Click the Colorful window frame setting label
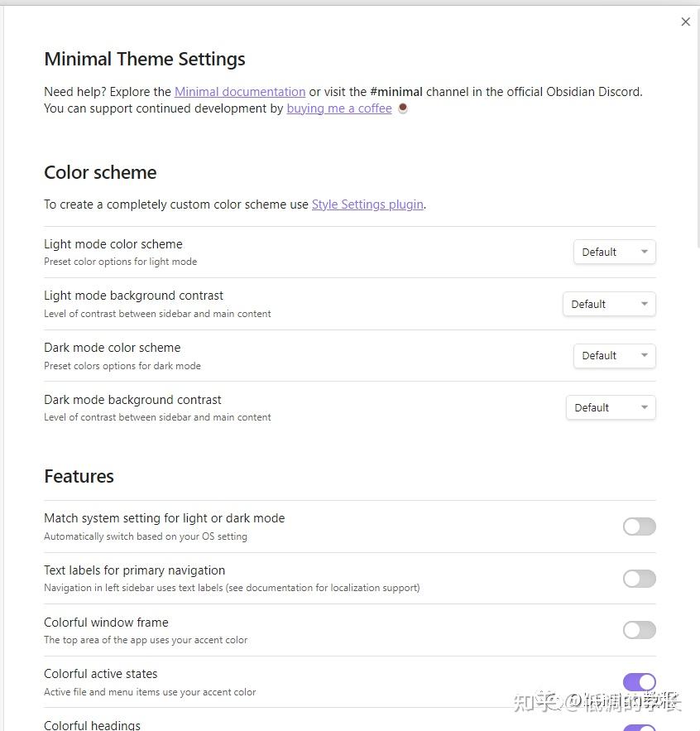Screen dimensions: 700x731 [106, 623]
